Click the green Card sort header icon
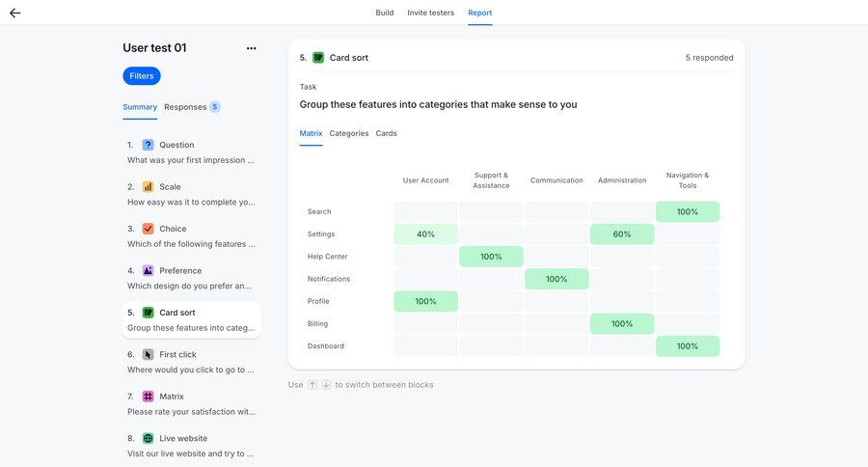 coord(318,58)
